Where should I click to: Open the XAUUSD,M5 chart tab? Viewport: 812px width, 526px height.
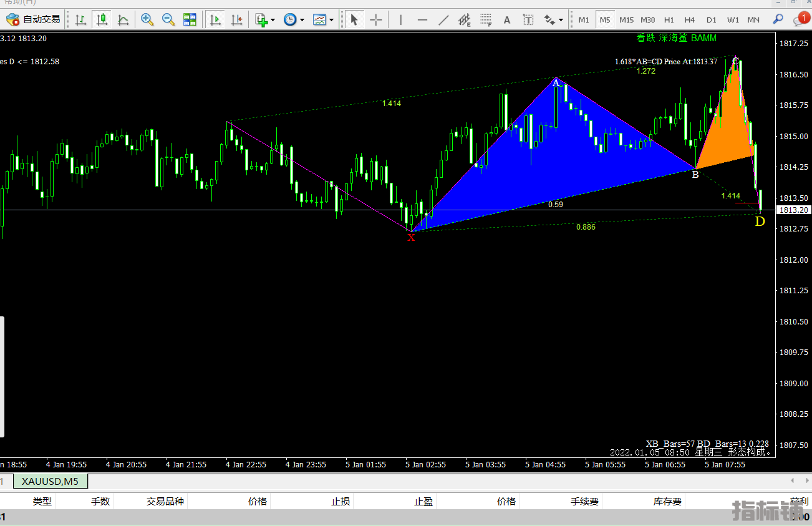50,481
